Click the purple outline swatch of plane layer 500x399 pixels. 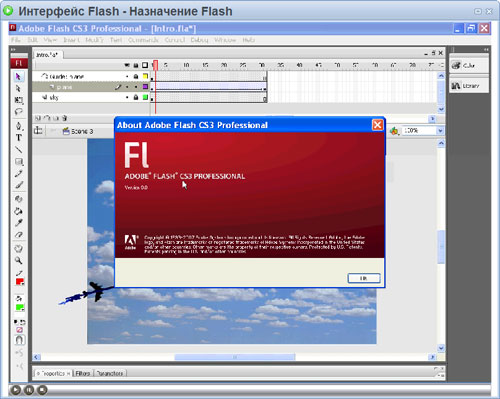pyautogui.click(x=145, y=87)
